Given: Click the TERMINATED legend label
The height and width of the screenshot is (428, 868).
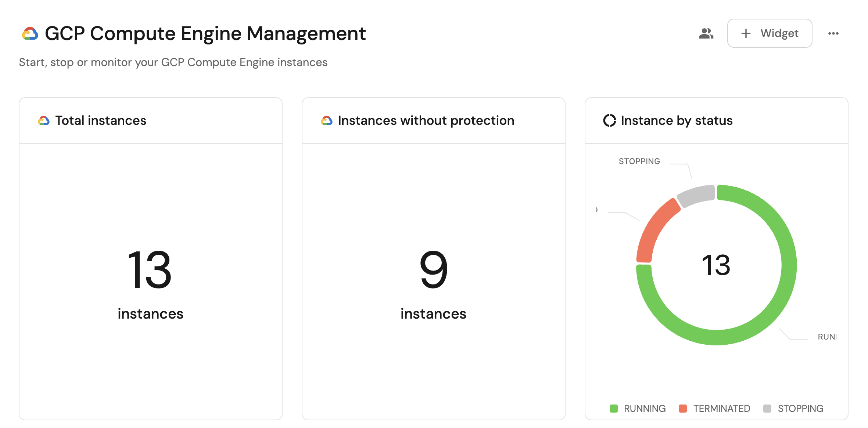Looking at the screenshot, I should pyautogui.click(x=721, y=409).
